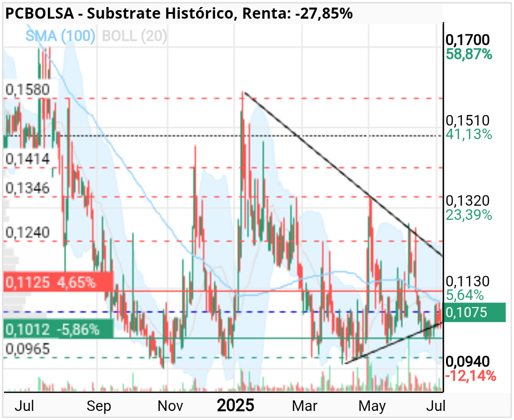This screenshot has width=514, height=420.
Task: Click the 0,1320 axis price label
Action: pos(468,201)
